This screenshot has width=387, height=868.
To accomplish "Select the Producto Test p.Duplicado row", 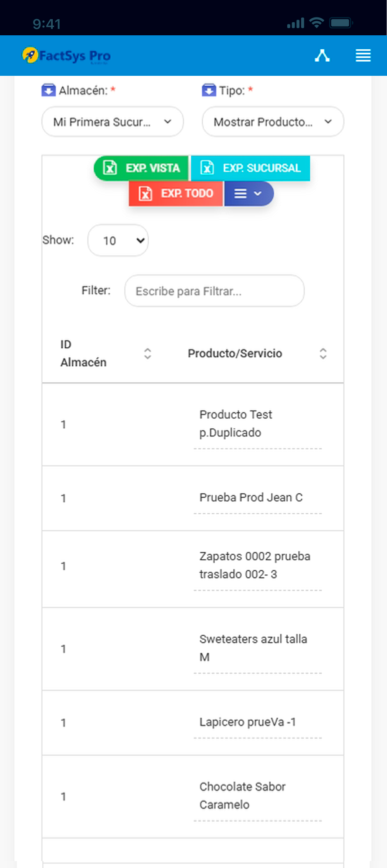I will [x=193, y=424].
